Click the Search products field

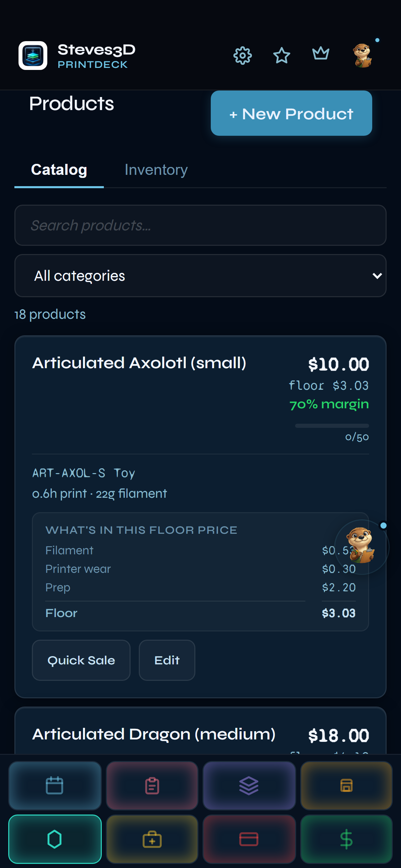click(x=200, y=225)
